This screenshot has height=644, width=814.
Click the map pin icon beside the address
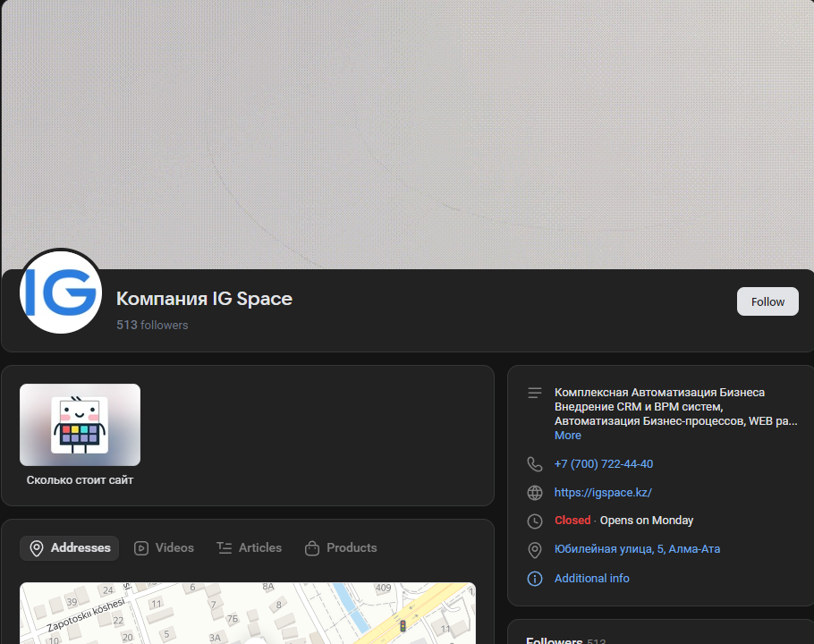[535, 550]
